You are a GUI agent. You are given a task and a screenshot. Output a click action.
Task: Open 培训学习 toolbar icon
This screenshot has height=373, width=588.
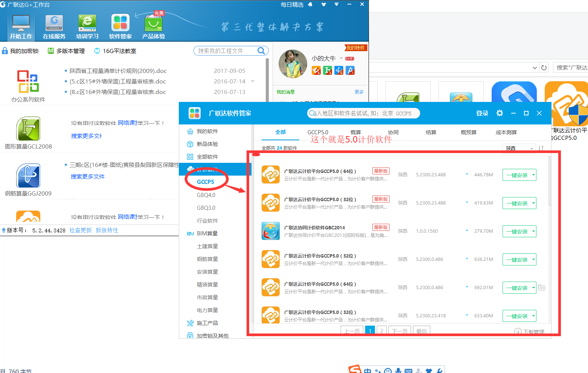click(x=87, y=27)
